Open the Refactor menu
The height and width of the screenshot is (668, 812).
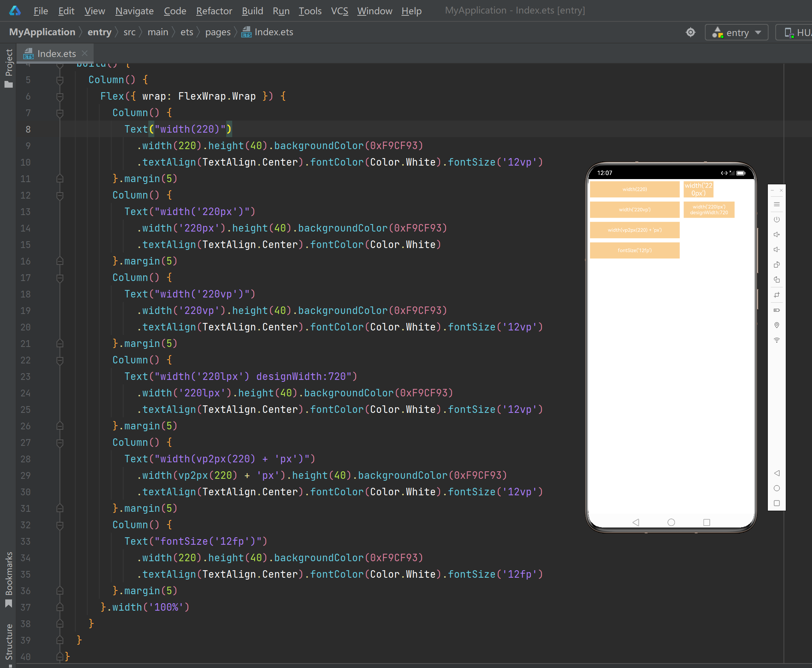214,11
